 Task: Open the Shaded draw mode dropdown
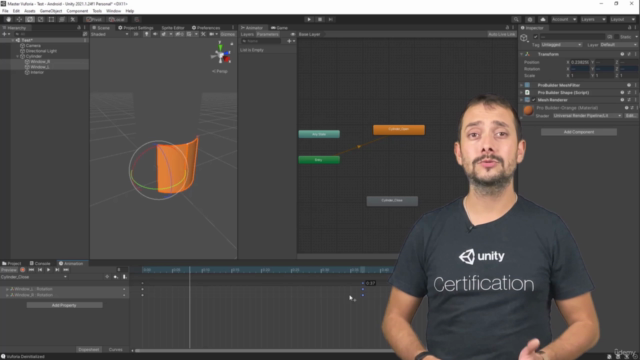(x=110, y=34)
